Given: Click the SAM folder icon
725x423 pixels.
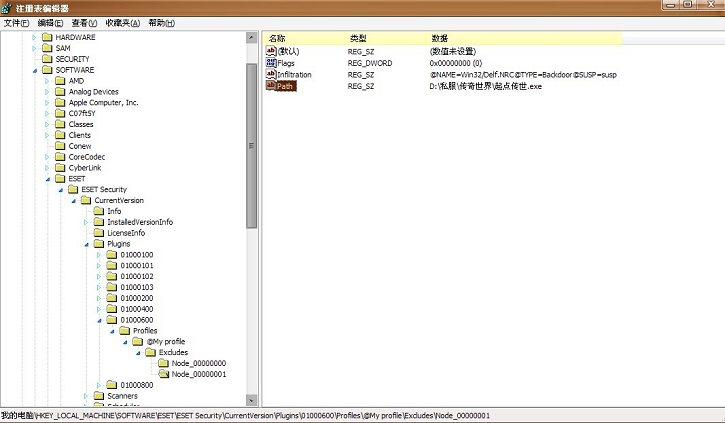Looking at the screenshot, I should coord(47,48).
